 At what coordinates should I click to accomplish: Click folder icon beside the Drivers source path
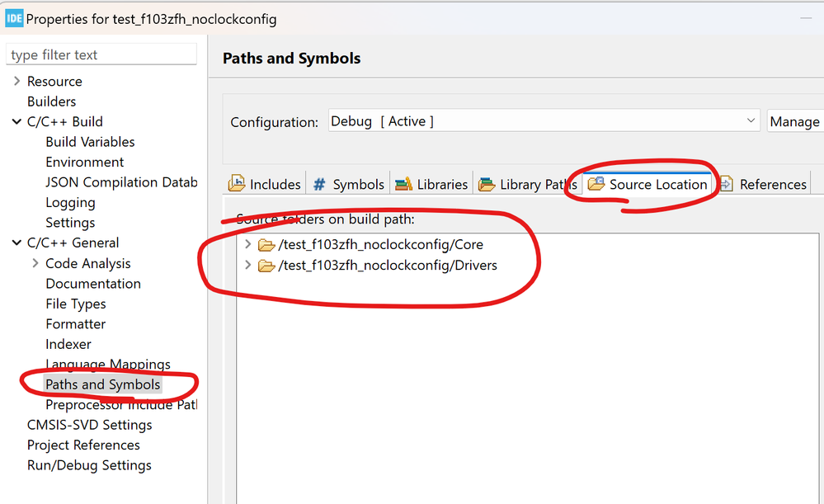(266, 266)
